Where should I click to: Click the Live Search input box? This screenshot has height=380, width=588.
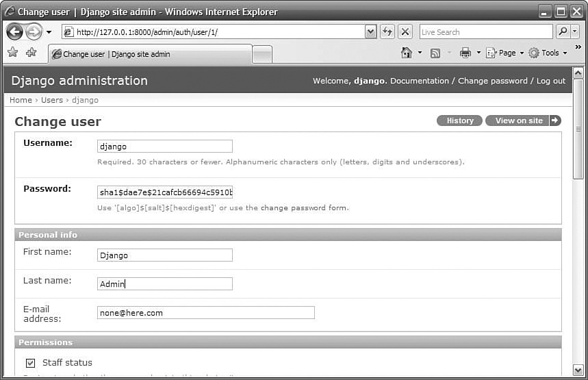(486, 32)
